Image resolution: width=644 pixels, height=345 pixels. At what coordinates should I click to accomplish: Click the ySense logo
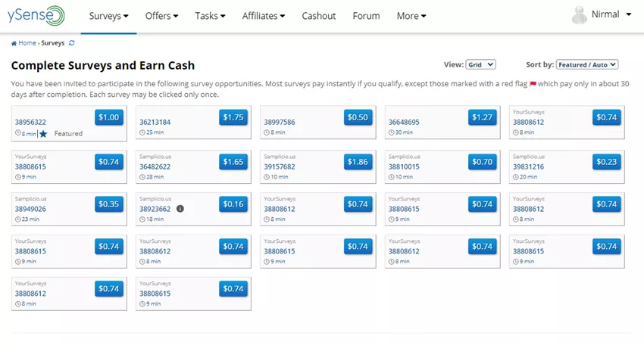[37, 16]
